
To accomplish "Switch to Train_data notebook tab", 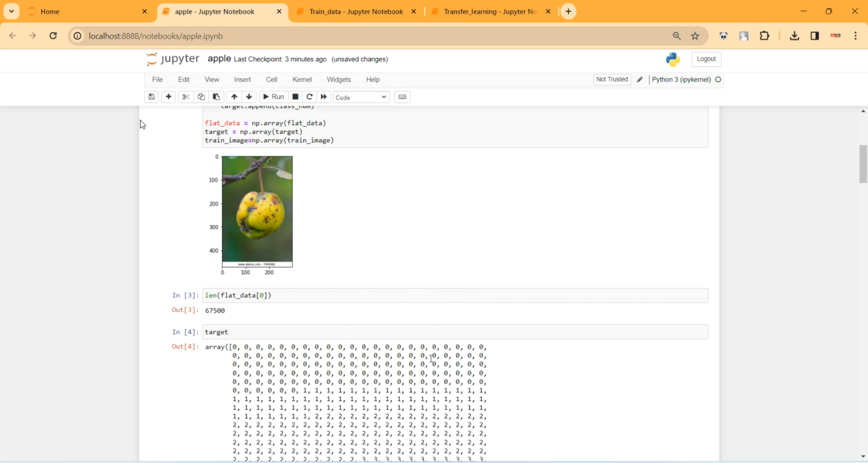I will [x=355, y=12].
